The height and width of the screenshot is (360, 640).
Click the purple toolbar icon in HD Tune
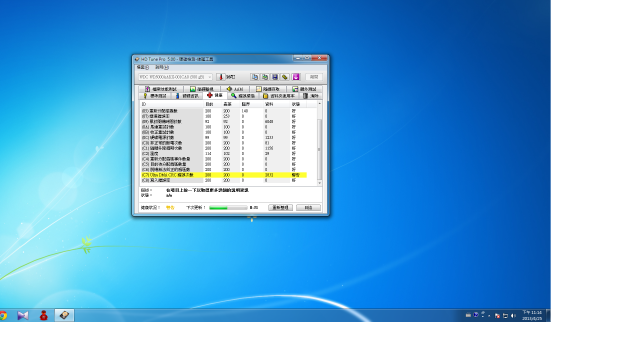[x=296, y=77]
